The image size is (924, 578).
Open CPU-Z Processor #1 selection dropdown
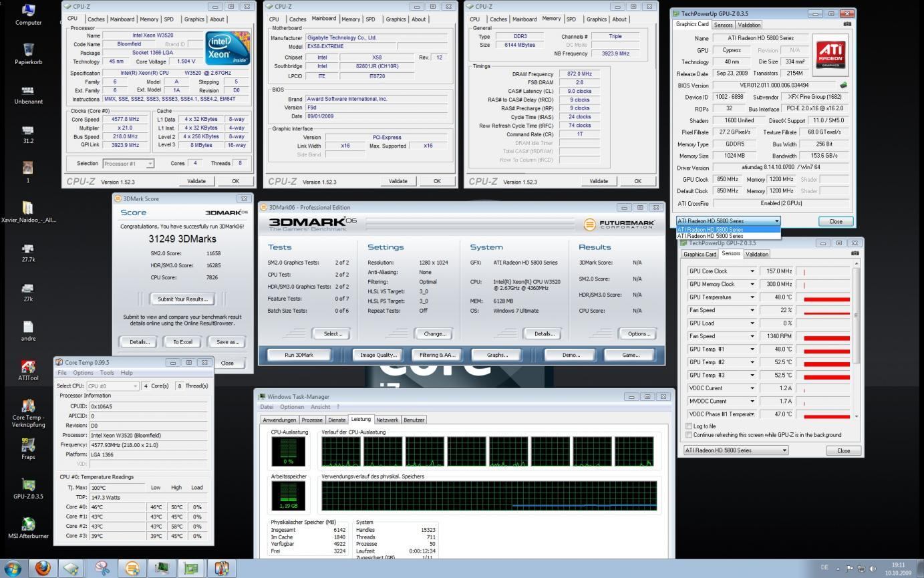[x=128, y=163]
